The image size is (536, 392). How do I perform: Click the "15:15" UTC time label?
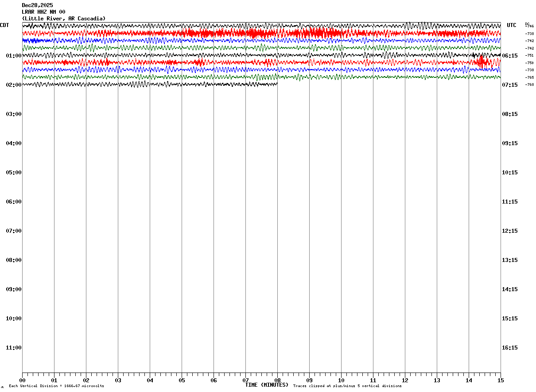tap(510, 319)
